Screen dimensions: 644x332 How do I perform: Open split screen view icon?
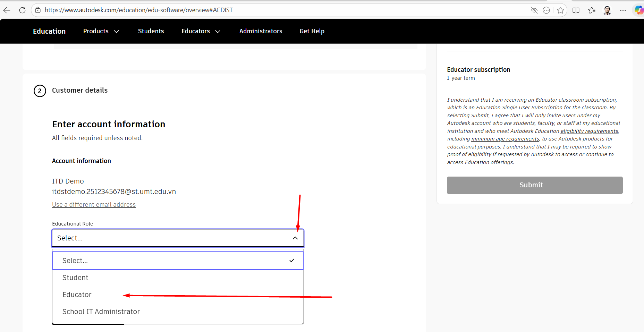576,10
